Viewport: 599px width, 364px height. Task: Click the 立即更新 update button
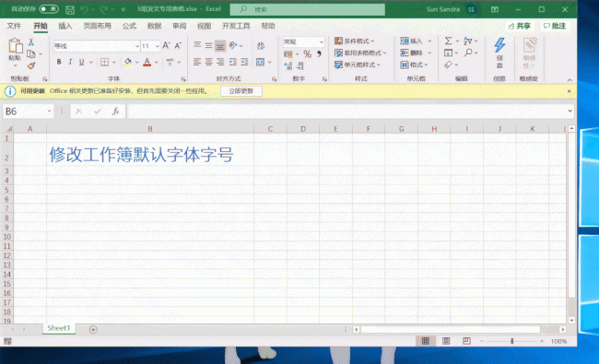pos(241,91)
